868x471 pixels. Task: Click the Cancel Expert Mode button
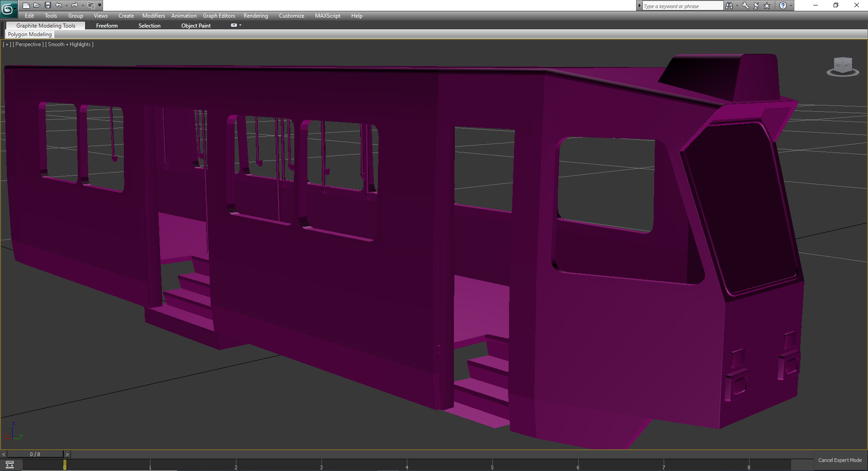(840, 460)
